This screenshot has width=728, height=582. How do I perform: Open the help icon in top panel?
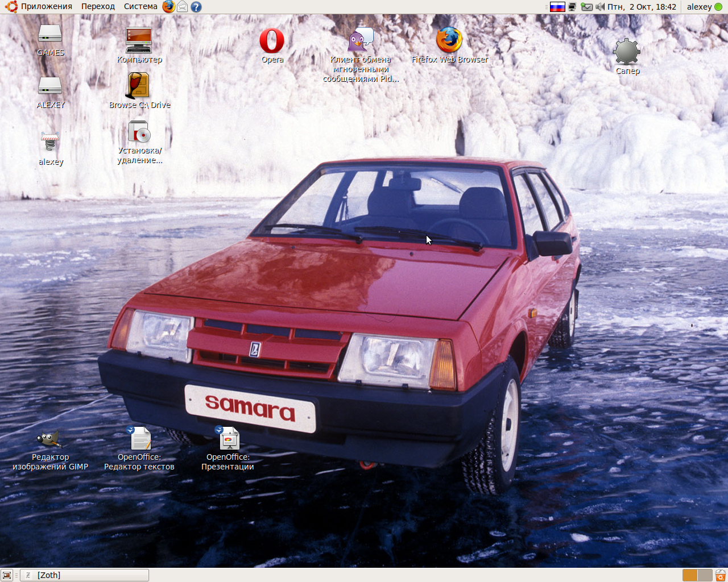(196, 7)
